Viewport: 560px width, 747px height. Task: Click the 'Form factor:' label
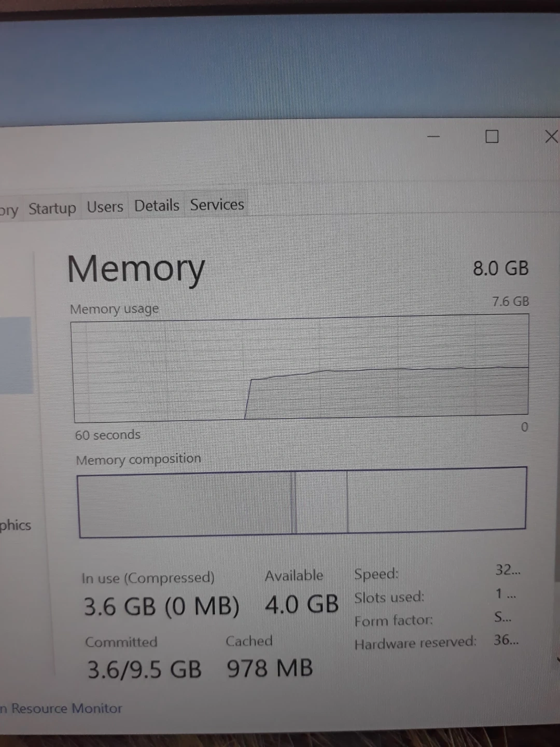pyautogui.click(x=394, y=620)
